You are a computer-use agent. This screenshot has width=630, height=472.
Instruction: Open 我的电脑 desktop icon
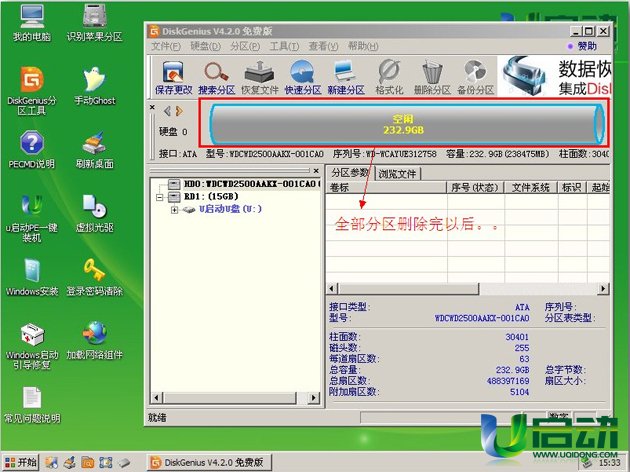pyautogui.click(x=32, y=22)
